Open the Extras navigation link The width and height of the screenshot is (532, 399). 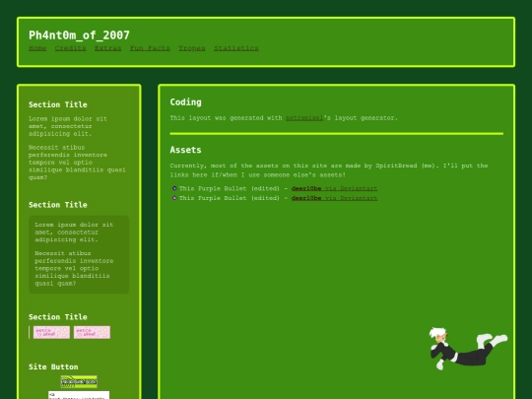click(108, 48)
